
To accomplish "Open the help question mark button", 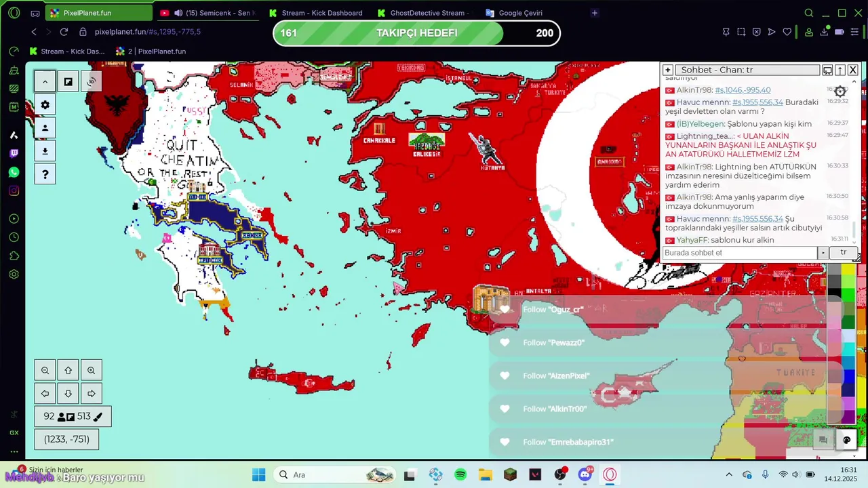I will pyautogui.click(x=45, y=174).
